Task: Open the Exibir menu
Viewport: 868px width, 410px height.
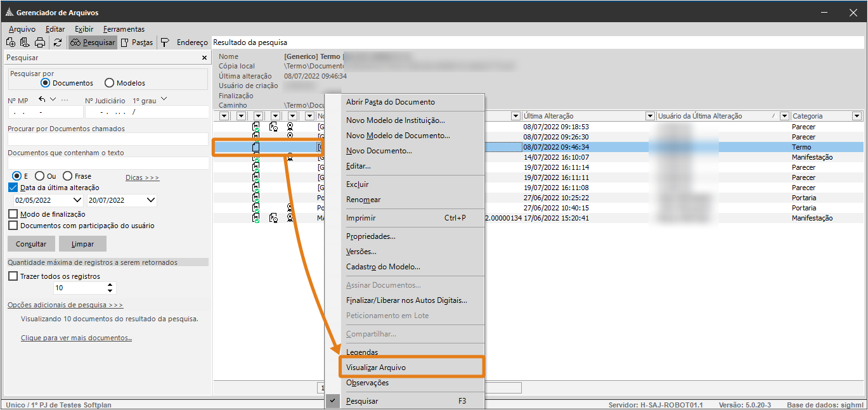Action: tap(84, 29)
